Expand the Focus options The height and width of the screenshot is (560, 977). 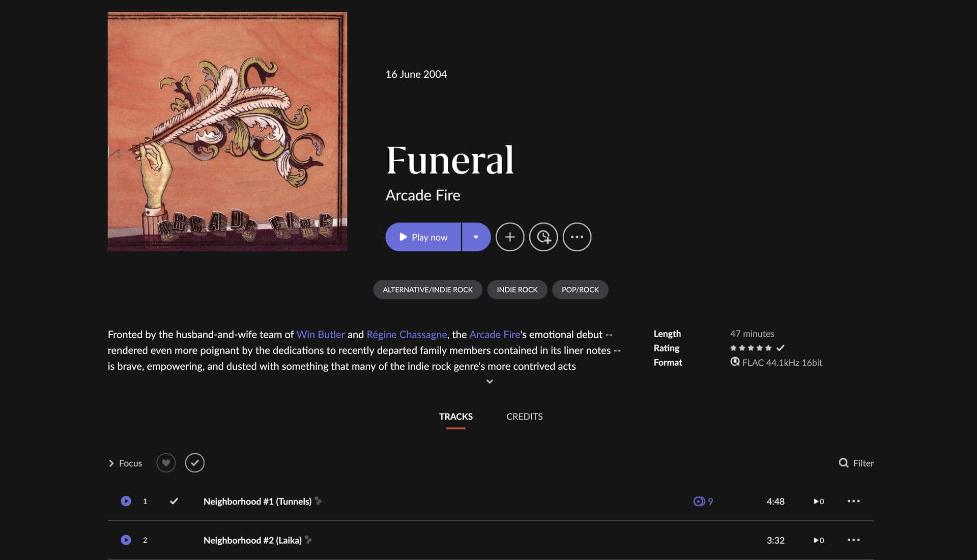coord(125,463)
